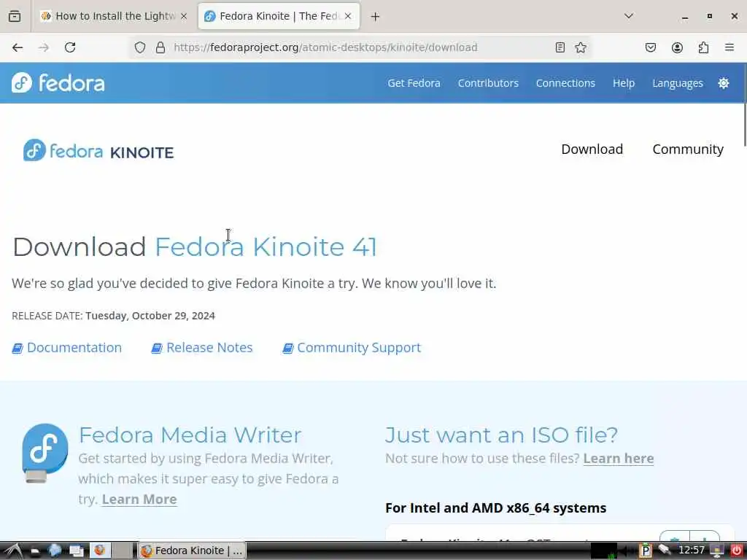Select the Fedora Kinoite tab
747x560 pixels.
coord(279,16)
